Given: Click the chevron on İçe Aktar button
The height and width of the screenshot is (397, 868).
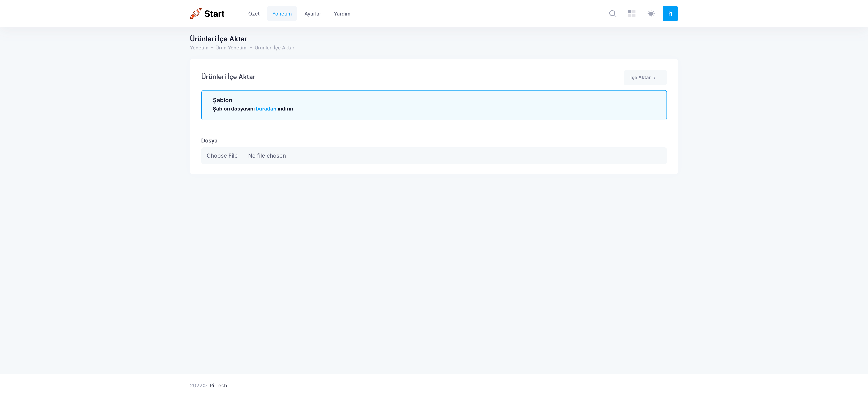Looking at the screenshot, I should pos(654,78).
